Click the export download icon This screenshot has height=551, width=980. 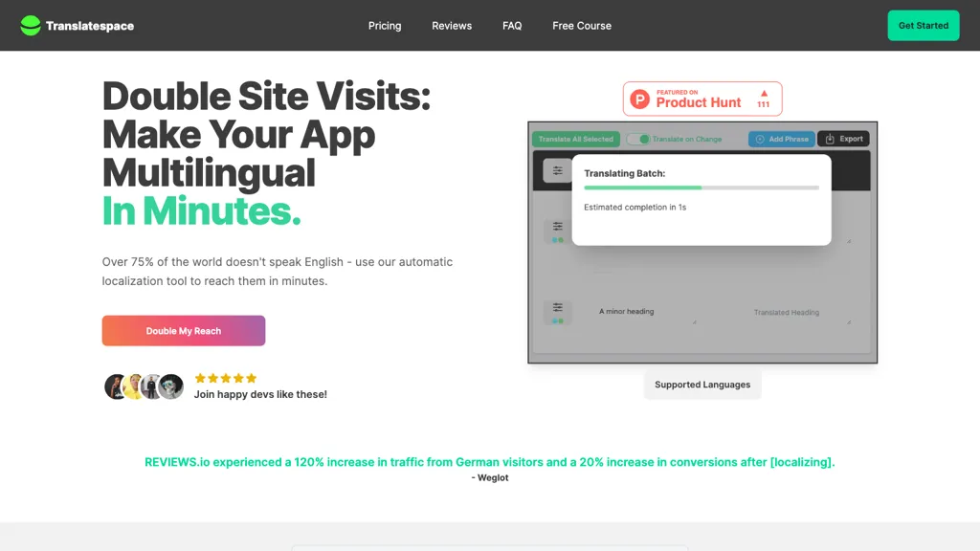click(x=830, y=140)
